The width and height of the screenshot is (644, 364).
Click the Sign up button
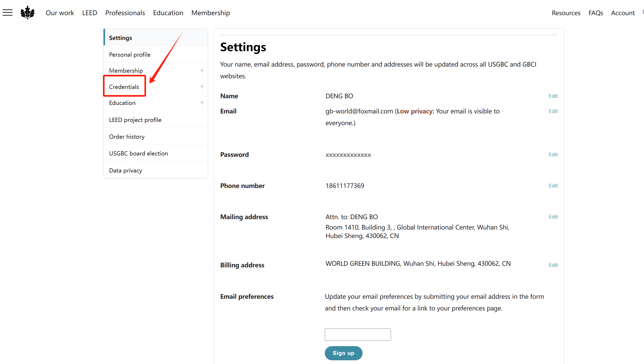[x=343, y=353]
